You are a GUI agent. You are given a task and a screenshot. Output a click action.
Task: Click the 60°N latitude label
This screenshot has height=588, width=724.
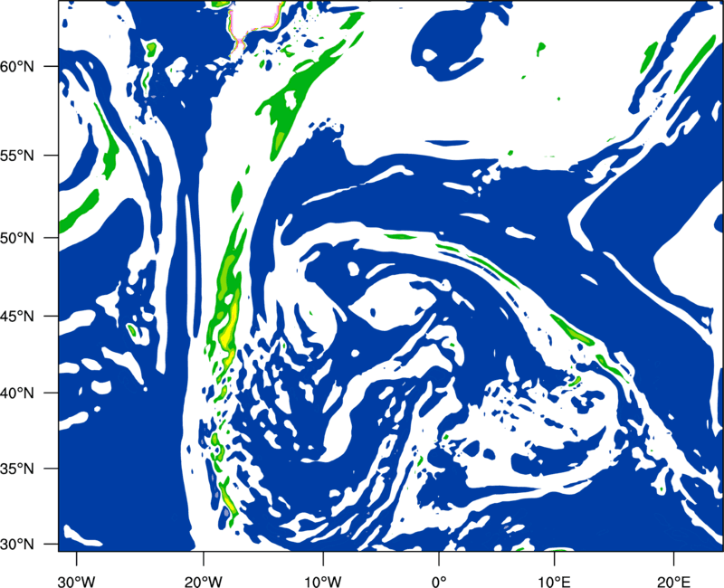point(17,67)
